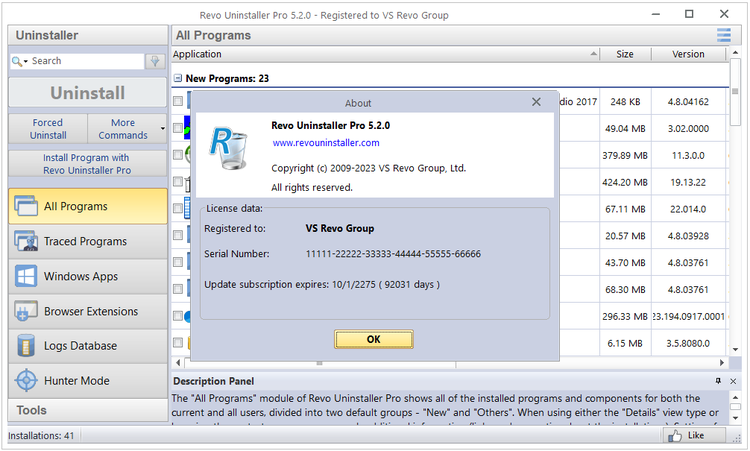The width and height of the screenshot is (750, 451).
Task: Check the box for the 424.20 MB row
Action: coord(178,181)
